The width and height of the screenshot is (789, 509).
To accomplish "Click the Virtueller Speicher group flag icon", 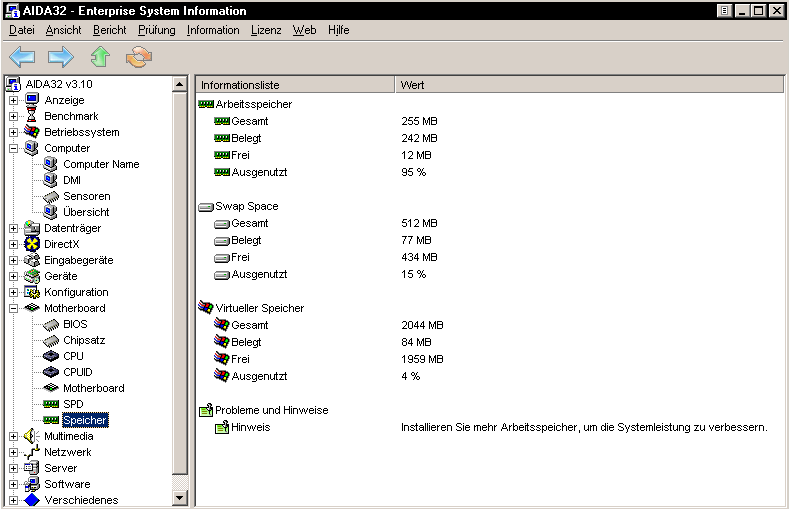I will click(x=206, y=307).
